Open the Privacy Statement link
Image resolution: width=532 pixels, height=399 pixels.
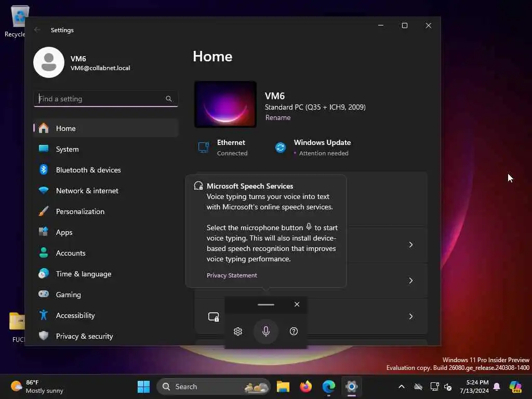tap(232, 275)
